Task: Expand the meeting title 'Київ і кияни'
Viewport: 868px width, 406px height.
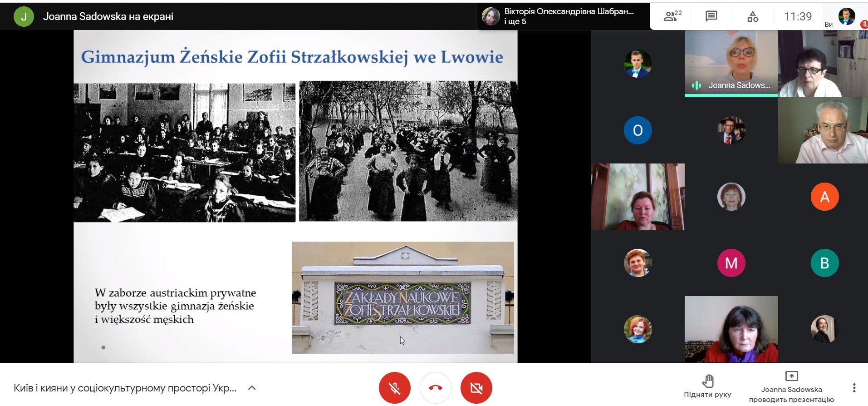Action: point(125,388)
